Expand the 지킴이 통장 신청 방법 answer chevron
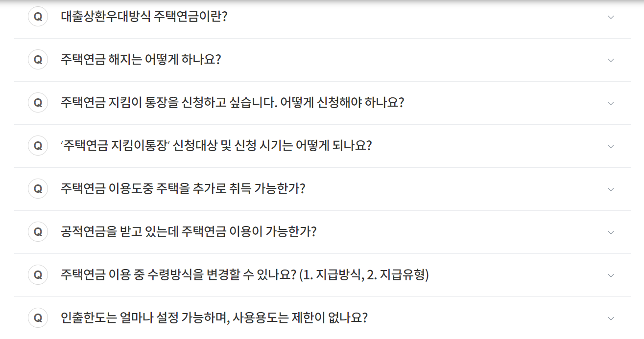This screenshot has width=644, height=339. (610, 103)
